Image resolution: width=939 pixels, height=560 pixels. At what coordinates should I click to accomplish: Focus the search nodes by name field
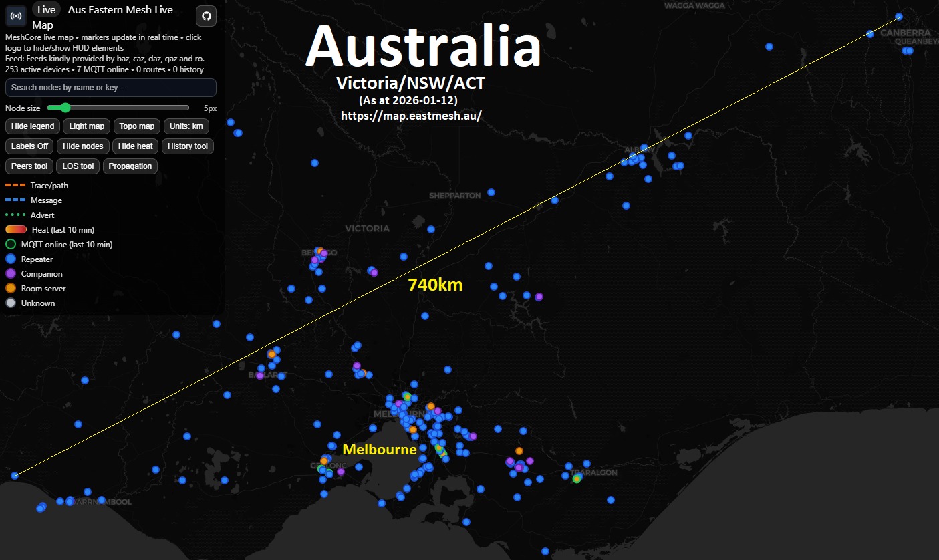click(111, 88)
